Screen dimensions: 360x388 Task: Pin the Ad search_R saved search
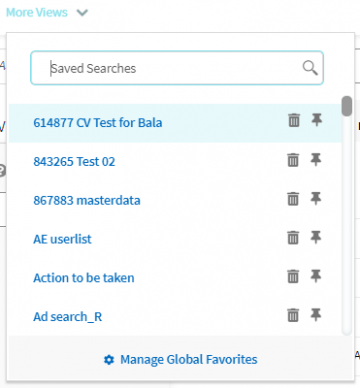pos(316,314)
